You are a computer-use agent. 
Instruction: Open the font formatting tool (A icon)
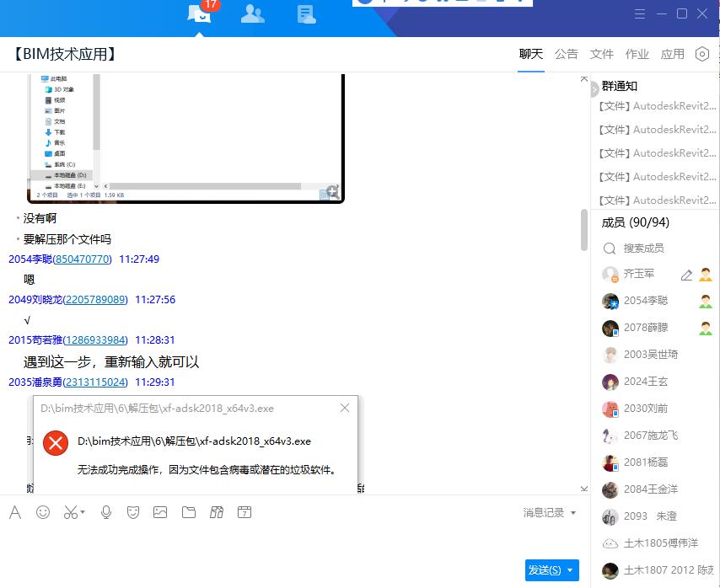15,512
